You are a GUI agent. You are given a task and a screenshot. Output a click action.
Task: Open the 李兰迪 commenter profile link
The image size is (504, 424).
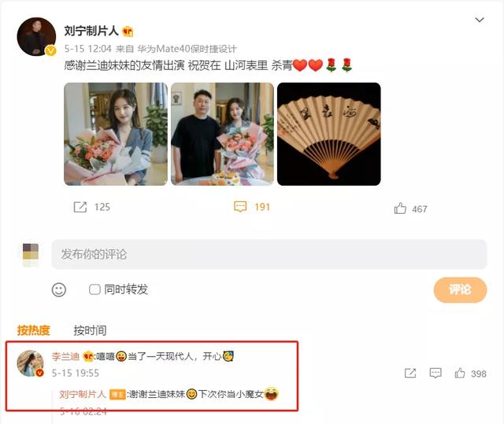[65, 356]
